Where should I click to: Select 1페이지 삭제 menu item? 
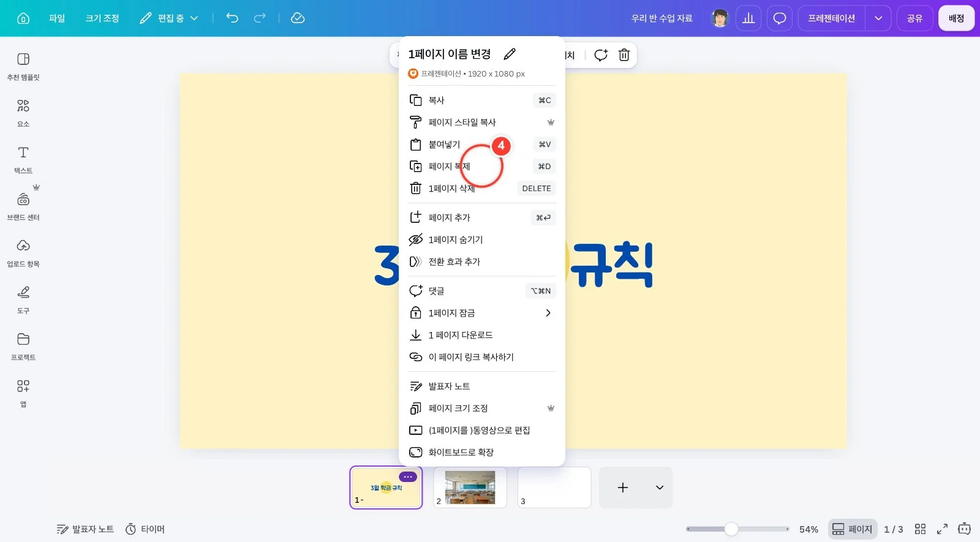point(482,188)
